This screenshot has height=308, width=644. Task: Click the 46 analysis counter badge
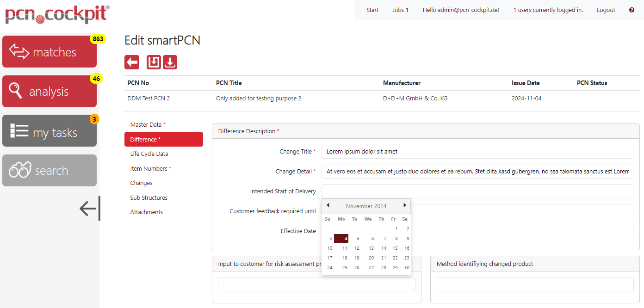(96, 79)
